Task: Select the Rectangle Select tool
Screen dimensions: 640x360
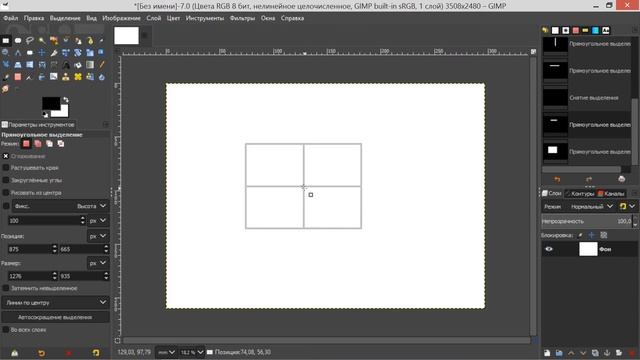Action: (6, 40)
